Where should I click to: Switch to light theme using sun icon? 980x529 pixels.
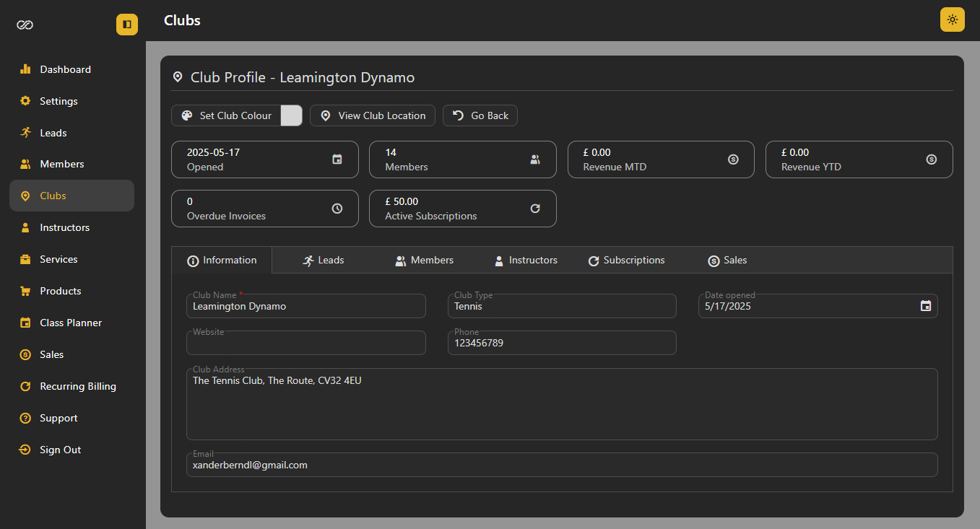[952, 19]
